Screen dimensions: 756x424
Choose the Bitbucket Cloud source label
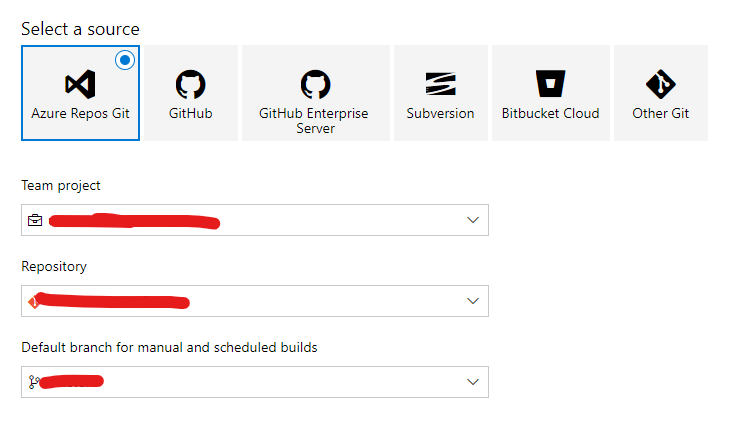(x=550, y=114)
